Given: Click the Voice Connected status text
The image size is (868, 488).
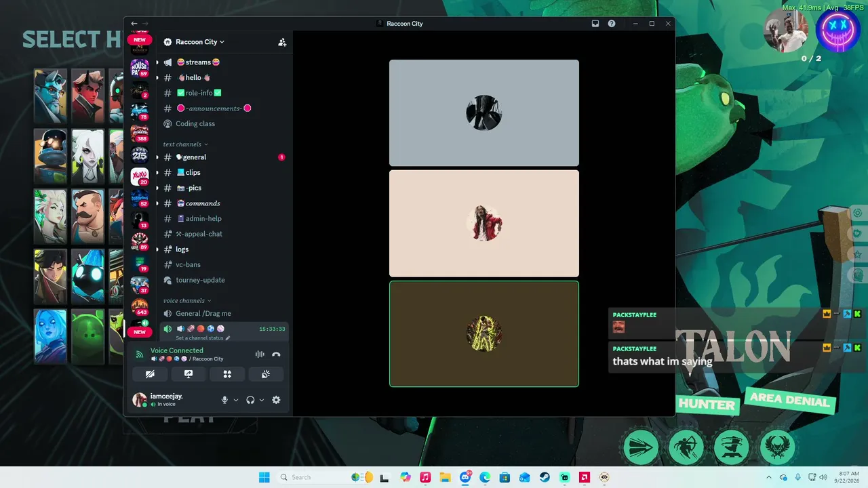Looking at the screenshot, I should click(176, 350).
